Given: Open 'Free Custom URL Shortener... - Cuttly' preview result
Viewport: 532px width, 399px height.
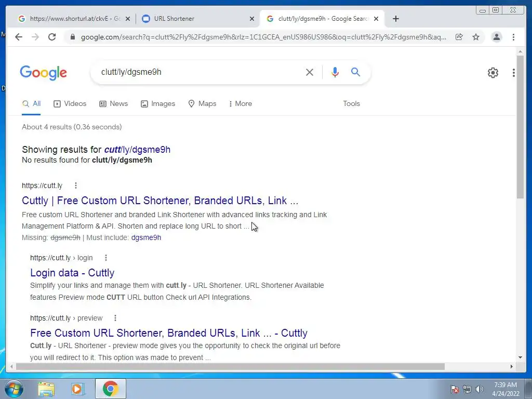Looking at the screenshot, I should click(169, 333).
